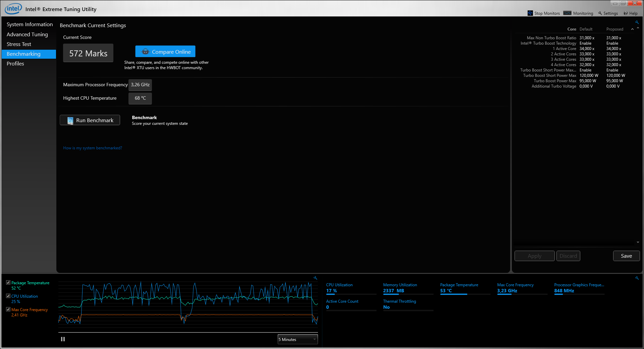Collapse the Core section with the arrow beside Proposed
Screen dimensions: 644x349
tap(632, 29)
